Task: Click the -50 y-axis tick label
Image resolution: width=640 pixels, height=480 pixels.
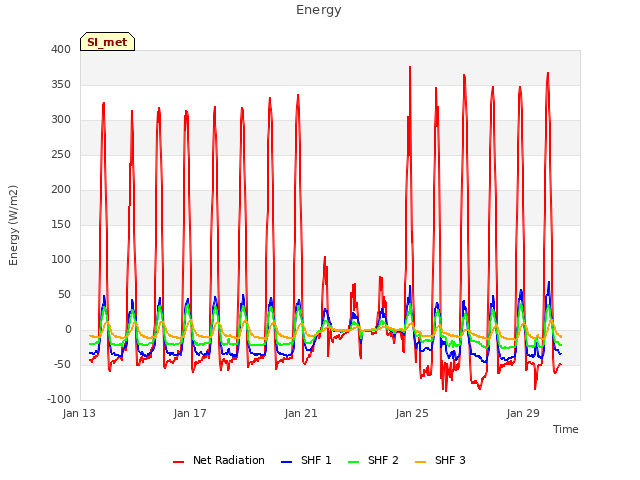Action: 62,364
